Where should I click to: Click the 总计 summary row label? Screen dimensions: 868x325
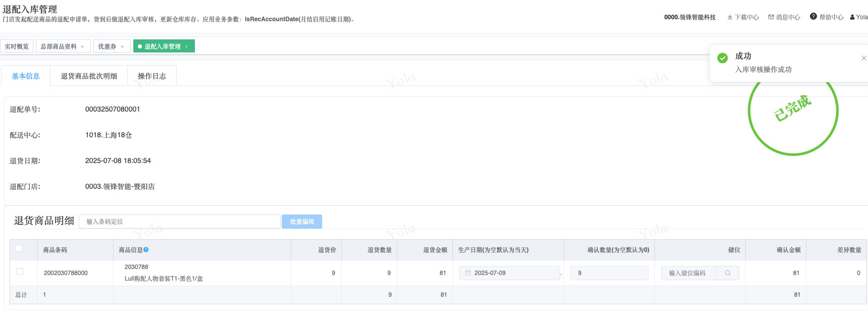click(21, 295)
